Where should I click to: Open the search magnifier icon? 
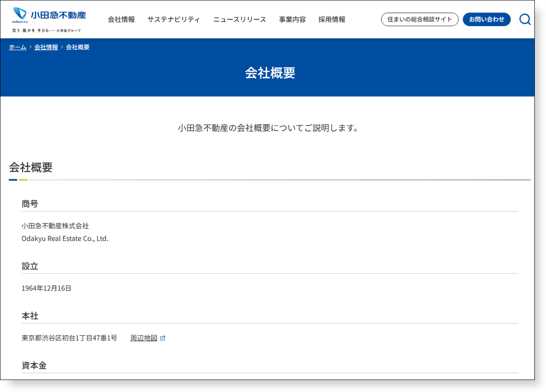(525, 19)
